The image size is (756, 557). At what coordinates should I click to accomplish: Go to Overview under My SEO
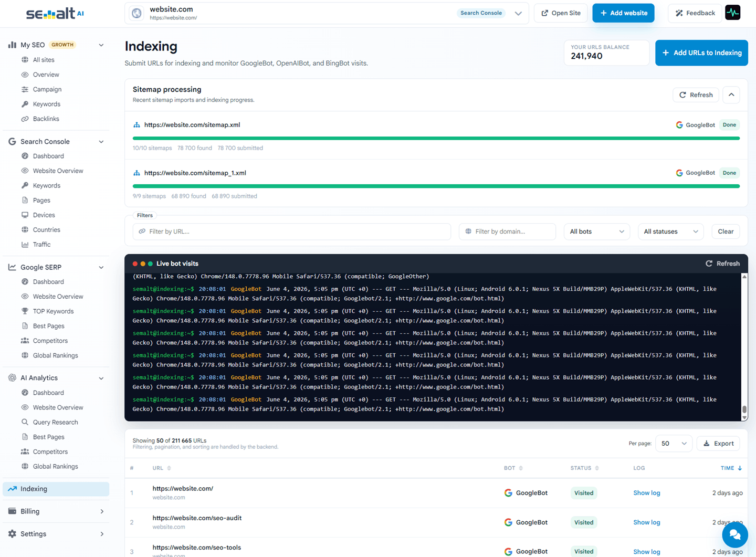coord(46,75)
